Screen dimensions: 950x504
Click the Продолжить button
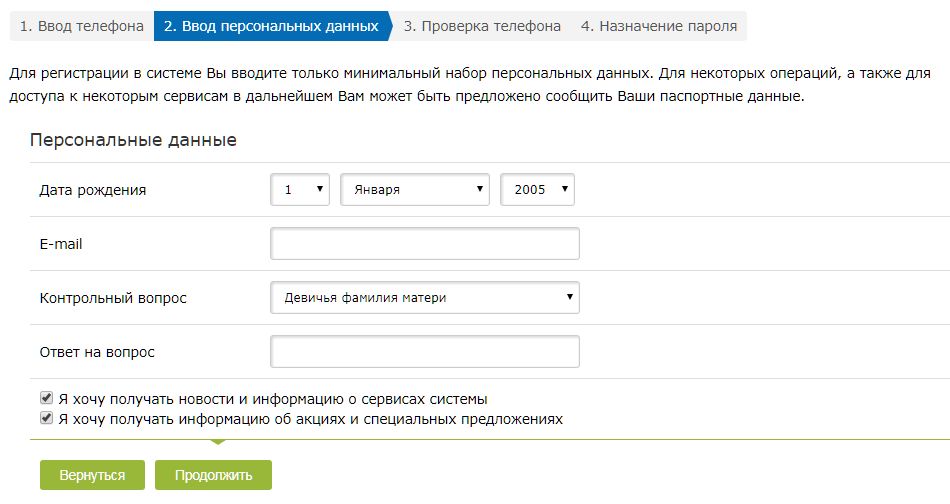pos(213,475)
